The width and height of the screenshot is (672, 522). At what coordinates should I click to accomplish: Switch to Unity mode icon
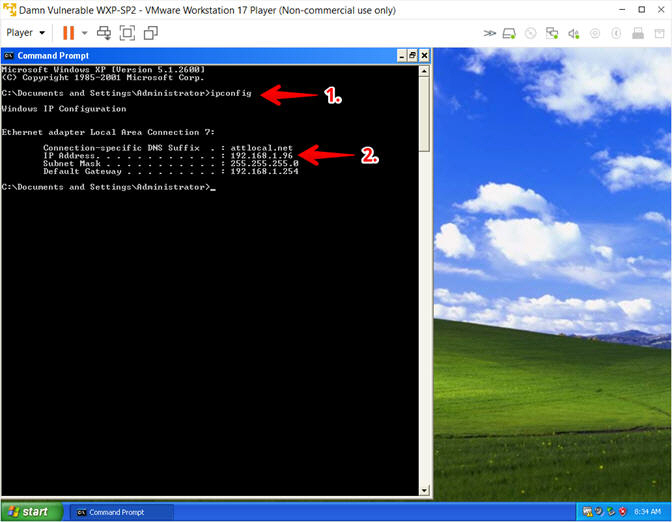point(151,33)
